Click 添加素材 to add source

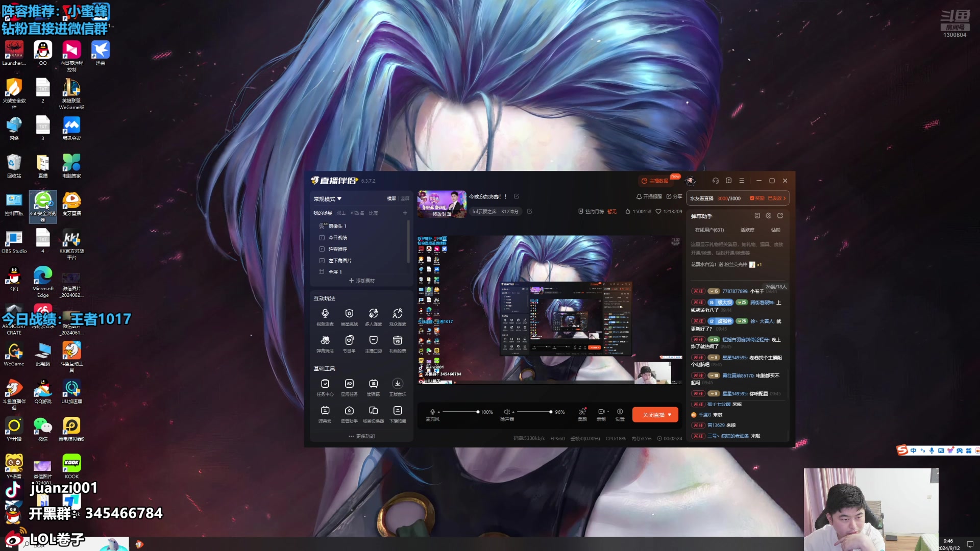362,281
